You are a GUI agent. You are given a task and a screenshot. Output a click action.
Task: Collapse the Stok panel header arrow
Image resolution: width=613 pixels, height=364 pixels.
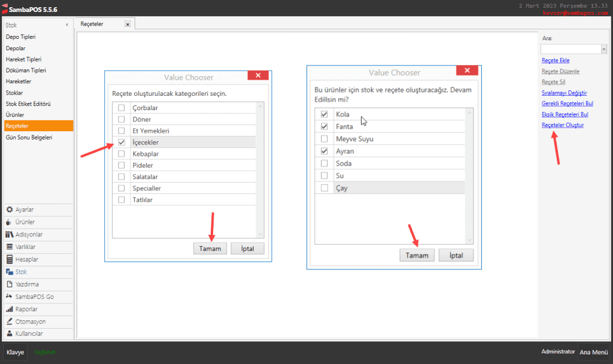66,25
